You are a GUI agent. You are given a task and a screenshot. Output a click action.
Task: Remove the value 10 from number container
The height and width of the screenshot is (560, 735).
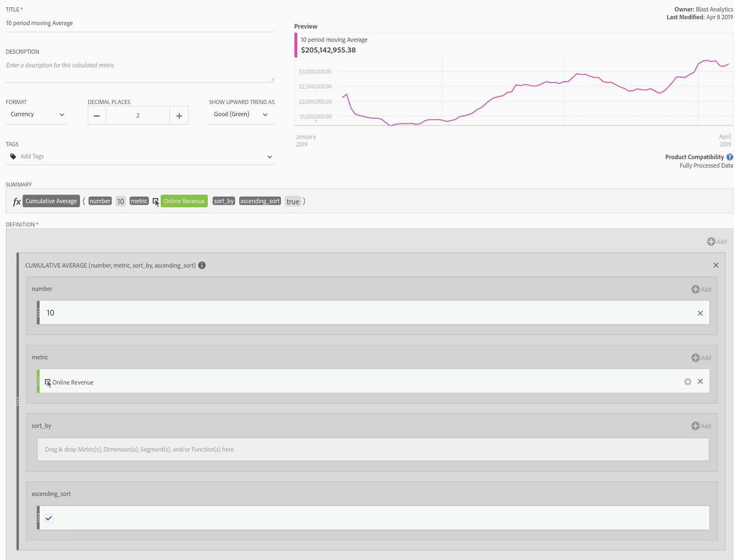point(701,313)
